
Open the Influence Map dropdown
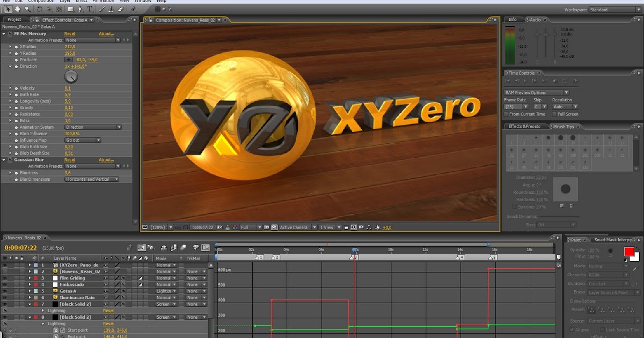(x=83, y=140)
